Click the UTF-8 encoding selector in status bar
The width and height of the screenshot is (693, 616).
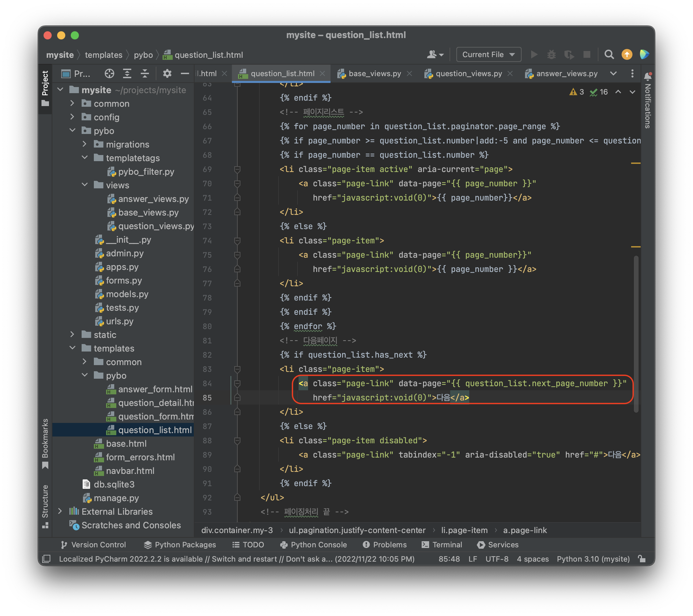pyautogui.click(x=497, y=559)
